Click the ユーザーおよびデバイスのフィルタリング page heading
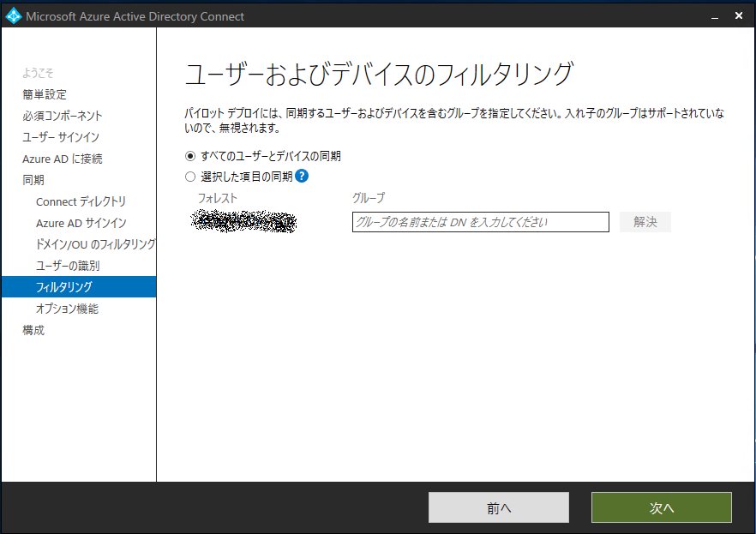Image resolution: width=756 pixels, height=534 pixels. [379, 75]
